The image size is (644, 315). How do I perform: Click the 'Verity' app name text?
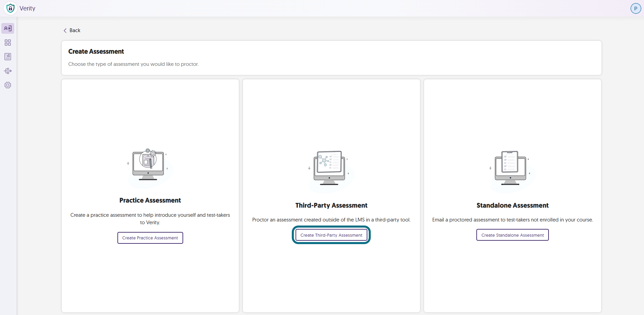point(27,8)
